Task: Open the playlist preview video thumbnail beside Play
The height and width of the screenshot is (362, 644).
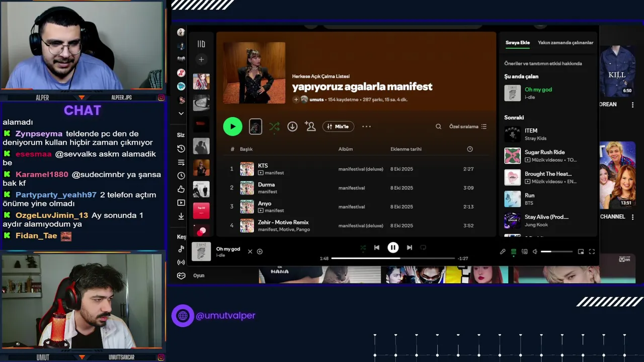Action: pyautogui.click(x=256, y=127)
